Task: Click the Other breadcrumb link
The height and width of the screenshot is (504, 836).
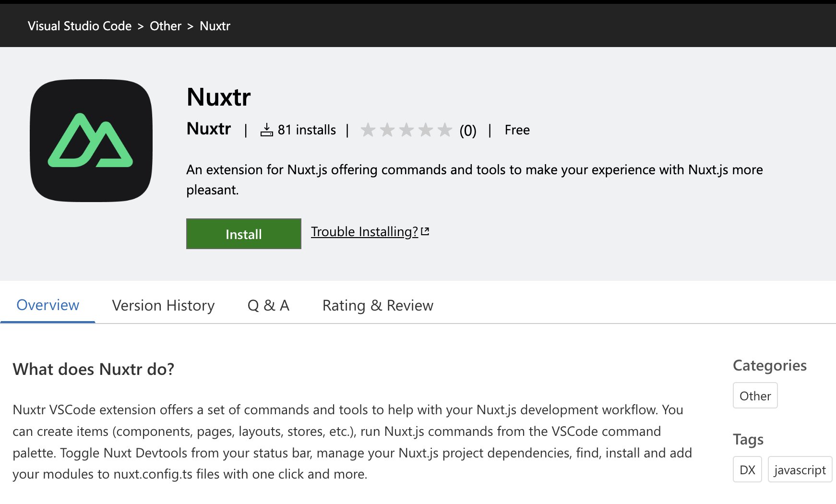Action: 165,26
